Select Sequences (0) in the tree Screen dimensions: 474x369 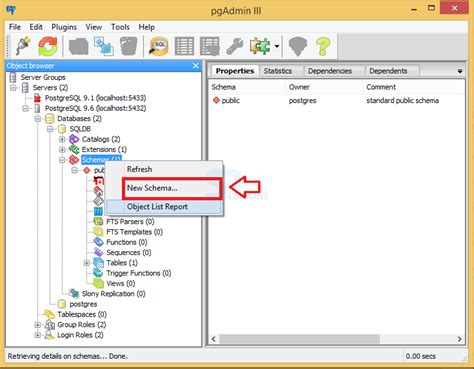pyautogui.click(x=129, y=253)
